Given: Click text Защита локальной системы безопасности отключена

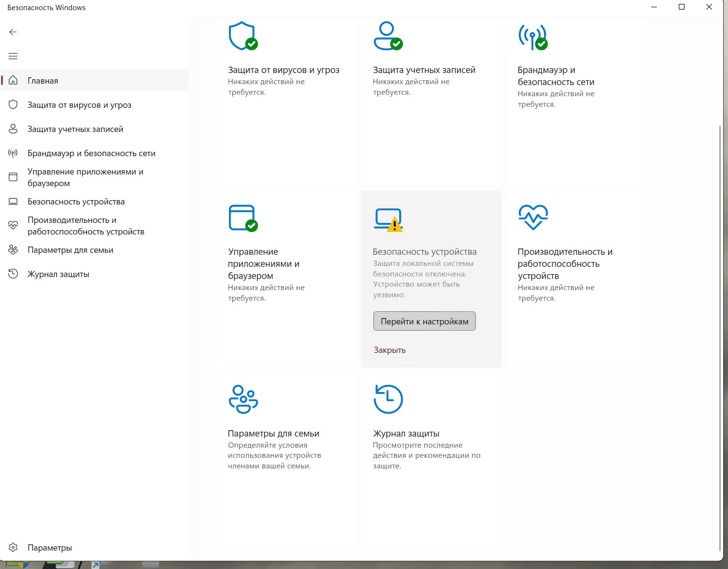Looking at the screenshot, I should click(x=423, y=269).
